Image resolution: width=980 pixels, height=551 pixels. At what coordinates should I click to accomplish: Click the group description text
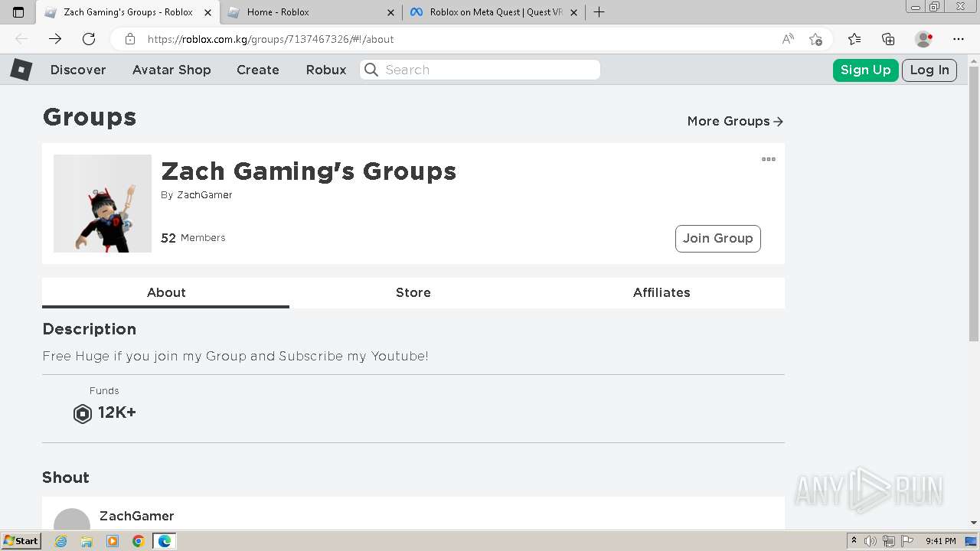pos(235,356)
